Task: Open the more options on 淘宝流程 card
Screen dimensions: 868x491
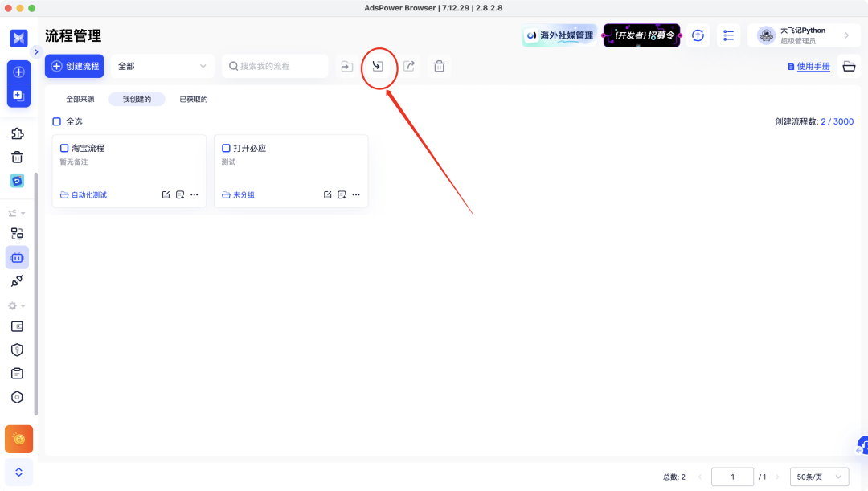Action: click(194, 194)
